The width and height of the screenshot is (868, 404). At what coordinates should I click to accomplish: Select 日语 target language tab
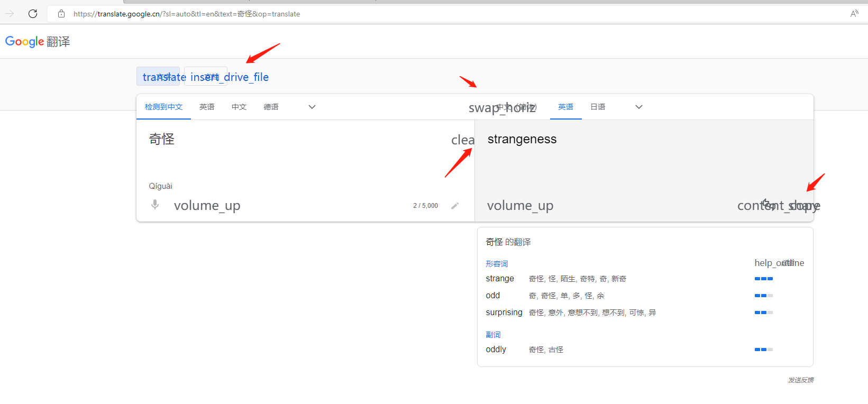coord(598,107)
